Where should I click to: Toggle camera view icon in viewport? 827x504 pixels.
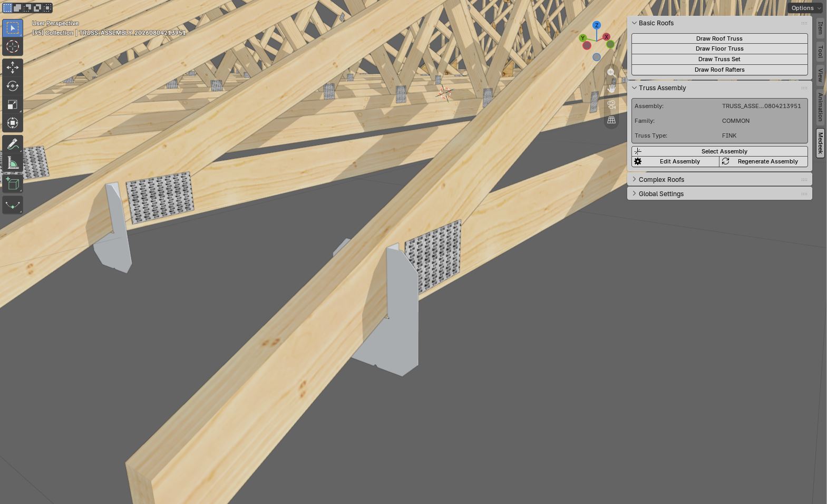pyautogui.click(x=611, y=104)
